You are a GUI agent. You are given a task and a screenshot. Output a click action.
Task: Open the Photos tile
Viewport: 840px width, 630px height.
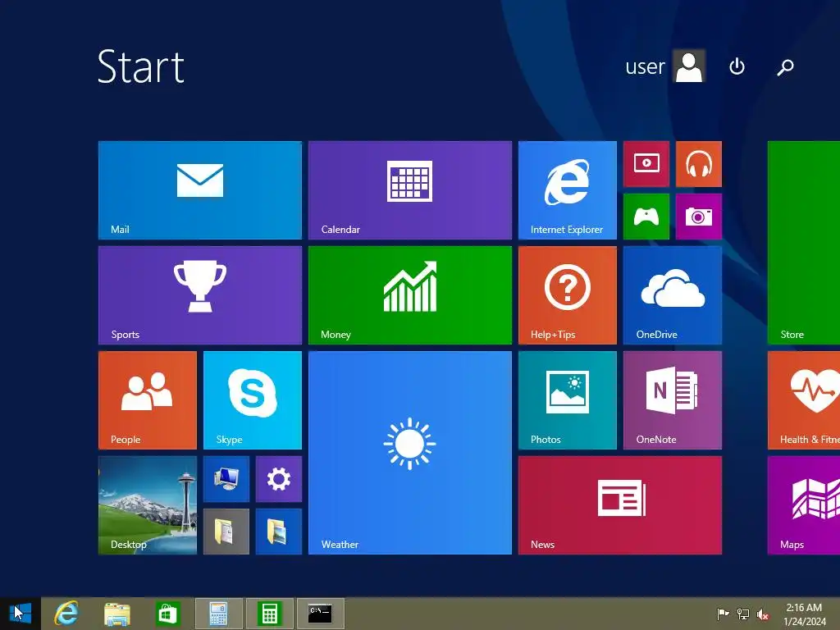[x=568, y=400]
